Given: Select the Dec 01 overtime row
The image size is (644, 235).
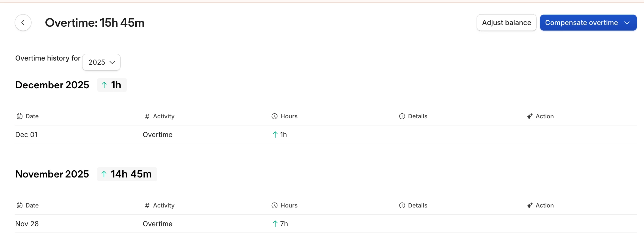Looking at the screenshot, I should (158, 135).
